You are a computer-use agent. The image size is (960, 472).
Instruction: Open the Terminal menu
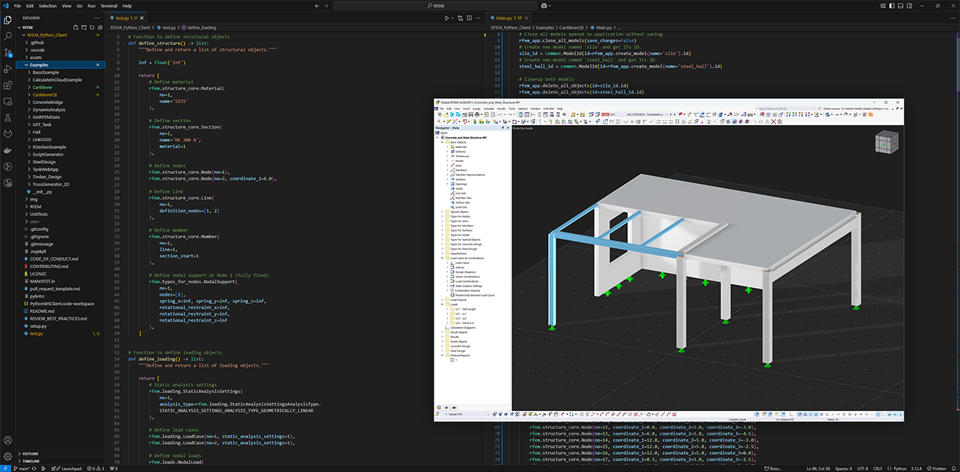point(109,5)
